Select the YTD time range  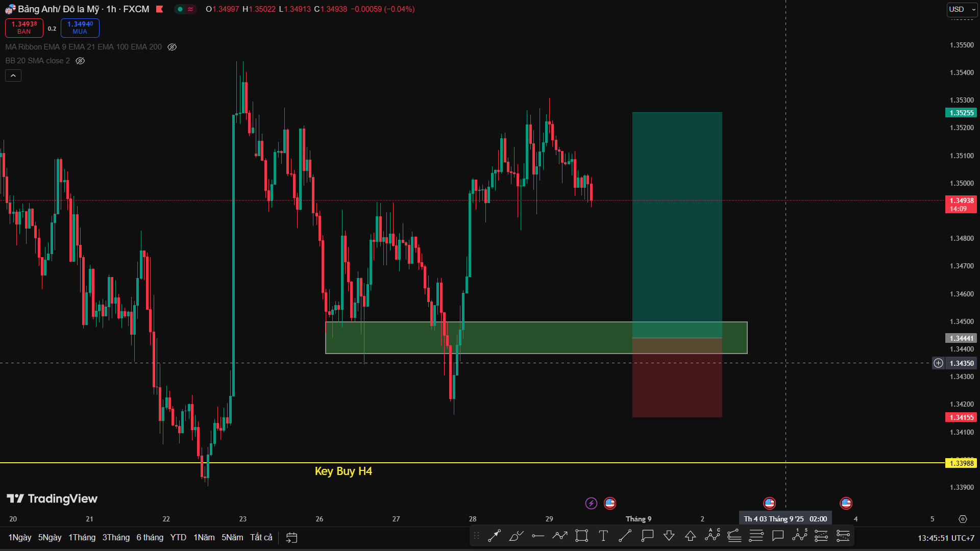click(x=178, y=537)
